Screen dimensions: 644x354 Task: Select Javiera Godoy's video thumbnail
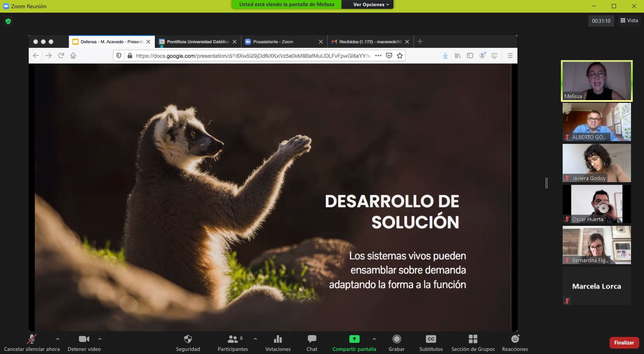597,163
